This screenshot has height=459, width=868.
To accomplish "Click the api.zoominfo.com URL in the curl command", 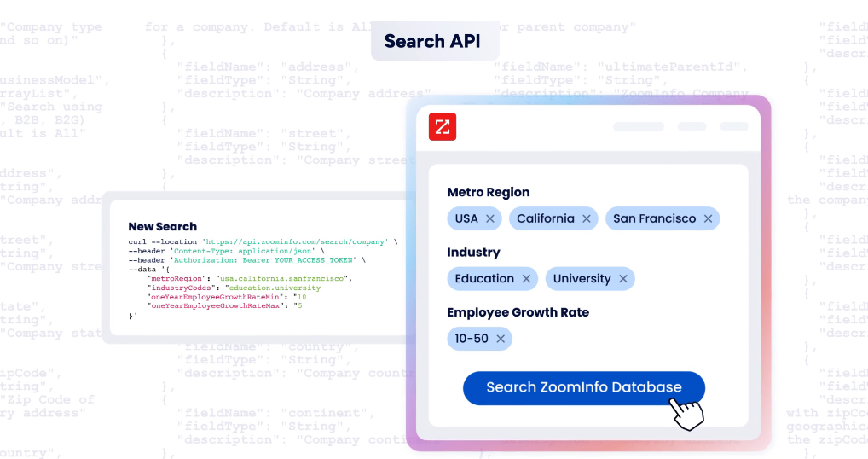I will (x=296, y=242).
